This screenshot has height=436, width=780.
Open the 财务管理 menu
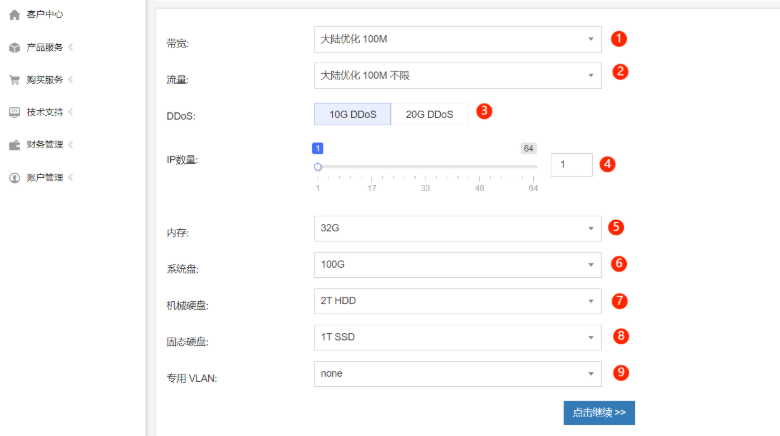45,144
